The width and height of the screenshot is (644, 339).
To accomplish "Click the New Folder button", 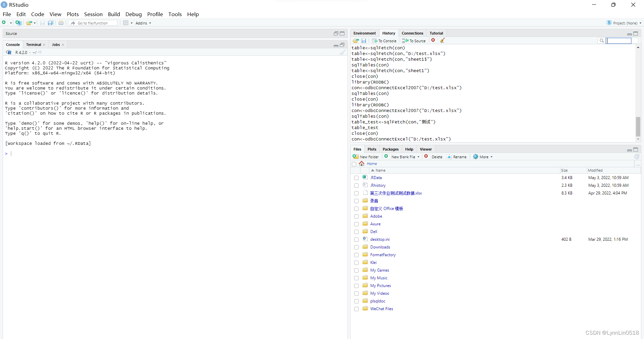I will tap(366, 157).
